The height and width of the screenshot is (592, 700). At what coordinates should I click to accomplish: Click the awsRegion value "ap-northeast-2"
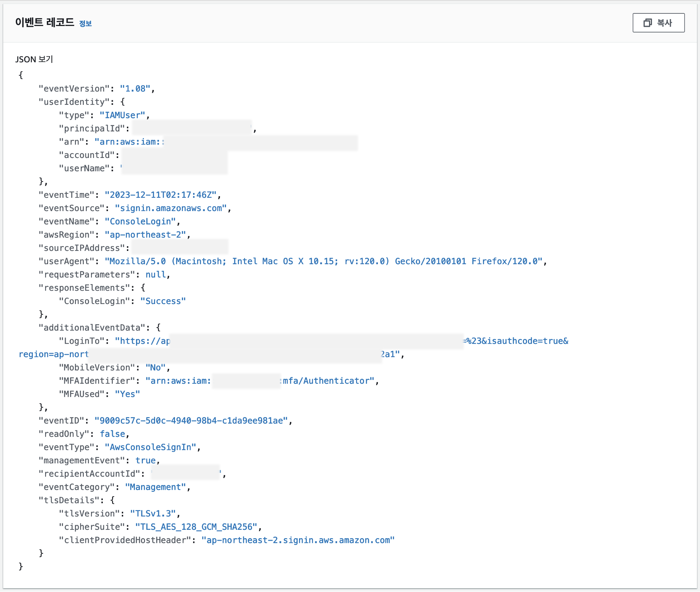(145, 235)
